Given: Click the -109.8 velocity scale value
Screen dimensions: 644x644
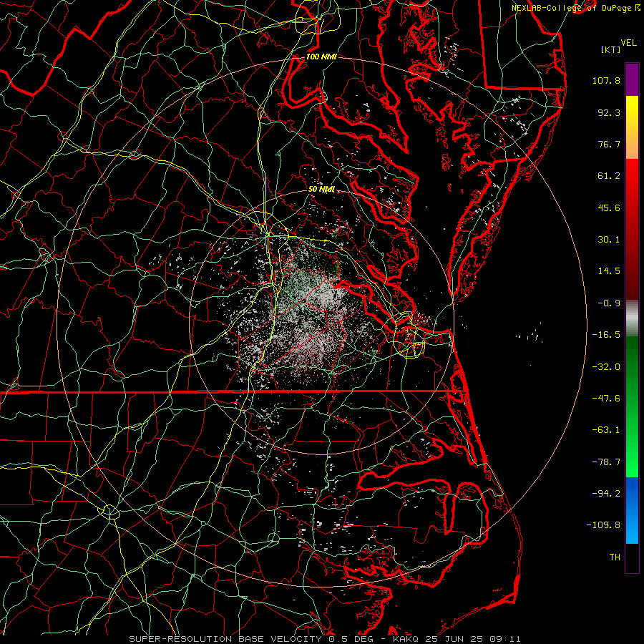Looking at the screenshot, I should 604,525.
